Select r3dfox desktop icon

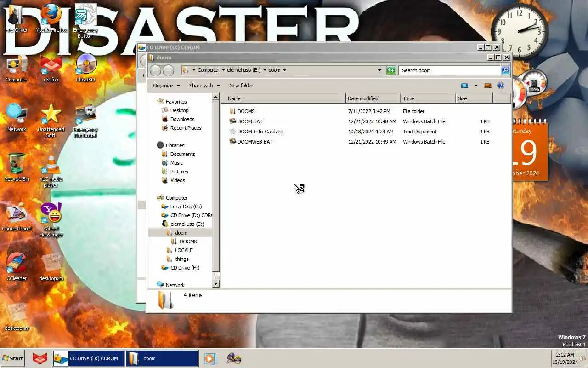(x=51, y=68)
